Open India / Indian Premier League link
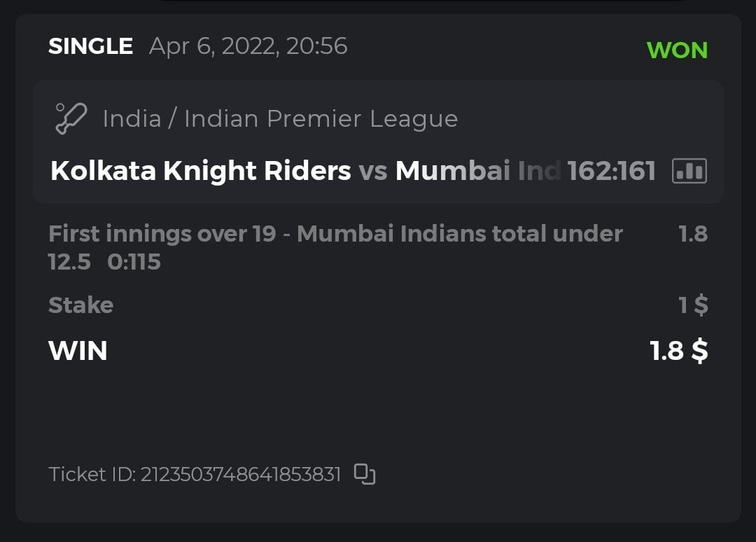 pos(280,118)
